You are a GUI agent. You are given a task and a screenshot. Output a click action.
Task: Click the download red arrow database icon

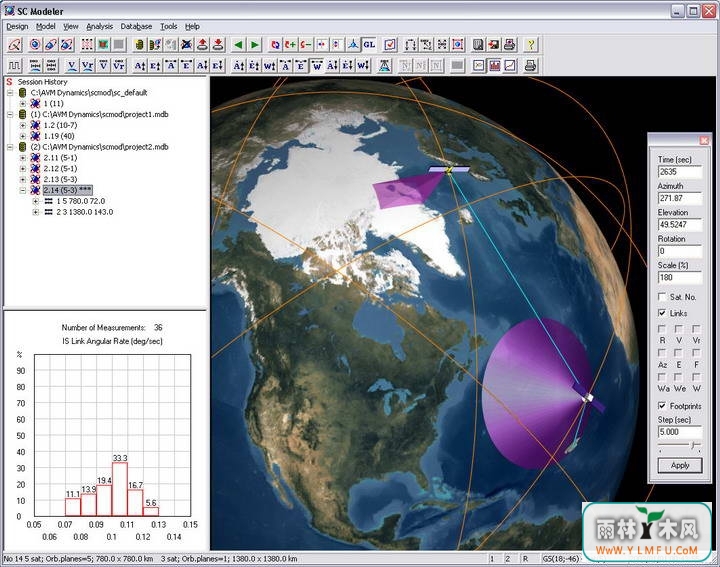click(218, 45)
